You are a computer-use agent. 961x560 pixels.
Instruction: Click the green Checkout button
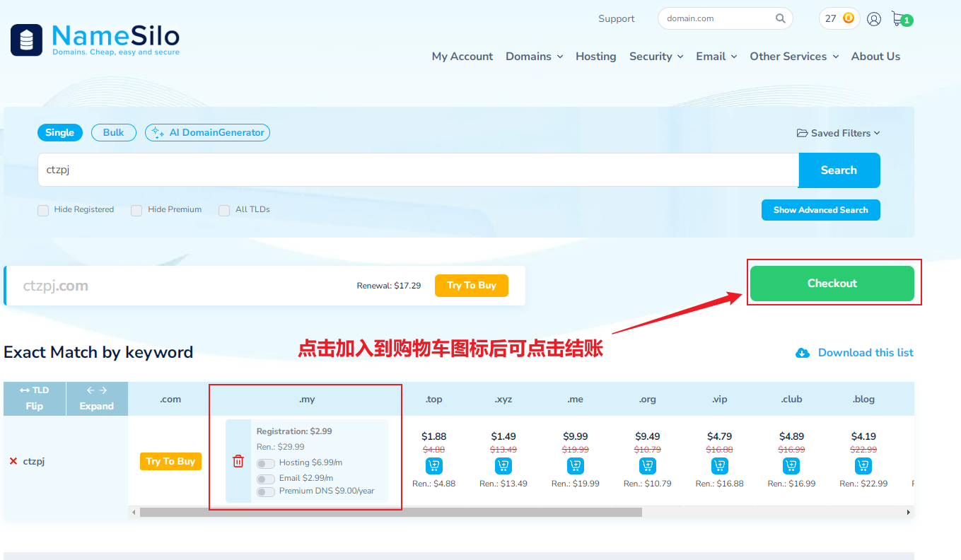tap(832, 284)
